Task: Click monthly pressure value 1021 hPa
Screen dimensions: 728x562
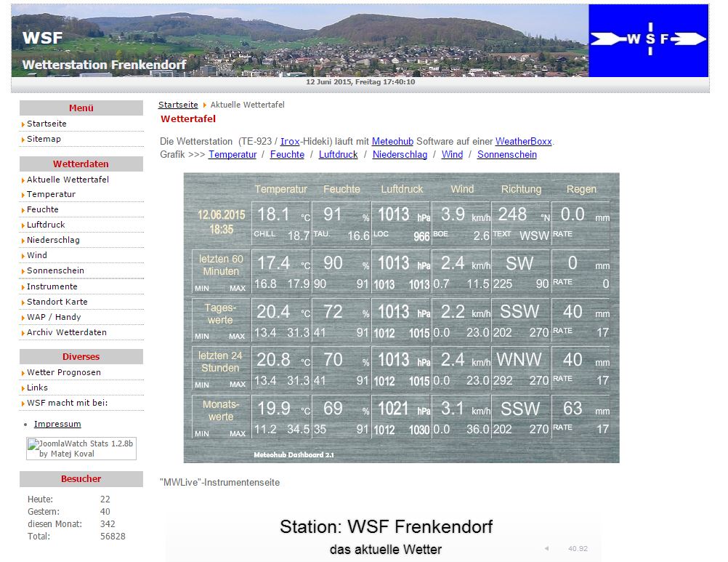Action: coord(404,409)
